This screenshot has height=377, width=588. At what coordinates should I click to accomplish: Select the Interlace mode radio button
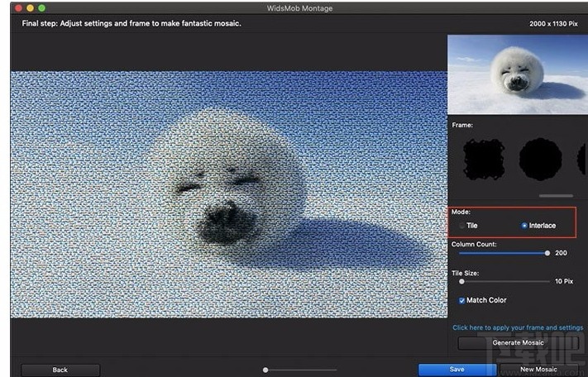coord(524,226)
